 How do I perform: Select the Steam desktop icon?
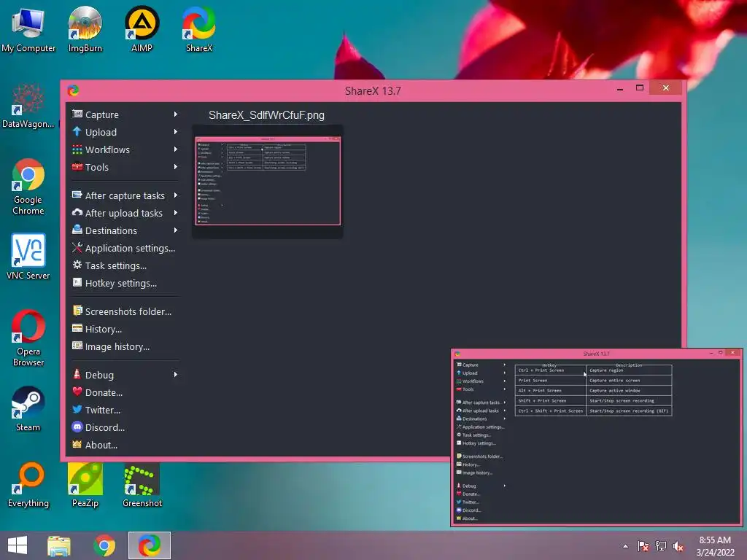(x=28, y=409)
